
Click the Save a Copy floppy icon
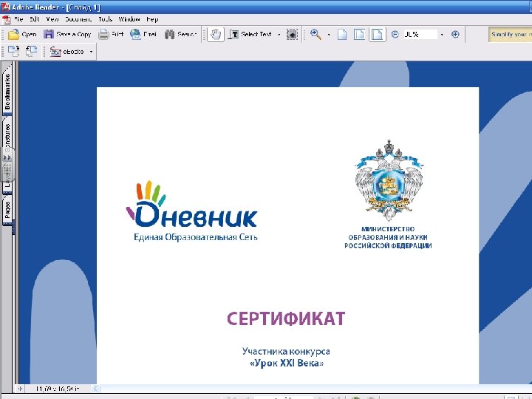tap(49, 34)
